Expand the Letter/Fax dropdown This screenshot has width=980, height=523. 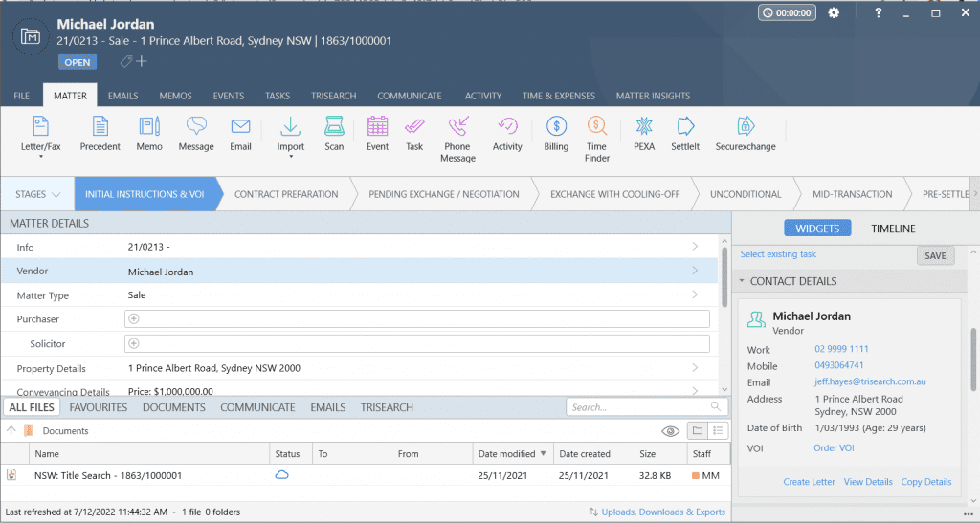coord(40,160)
